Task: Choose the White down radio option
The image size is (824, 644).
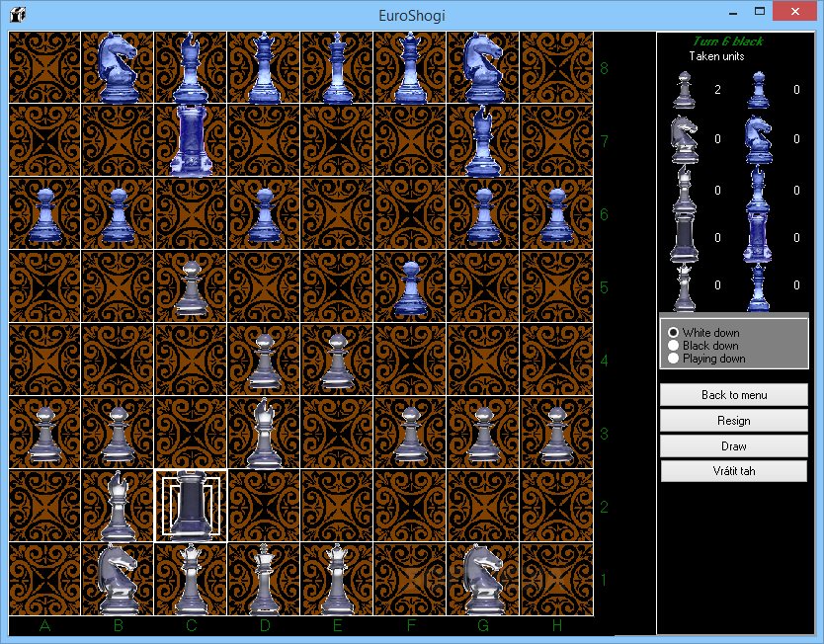Action: 703,333
